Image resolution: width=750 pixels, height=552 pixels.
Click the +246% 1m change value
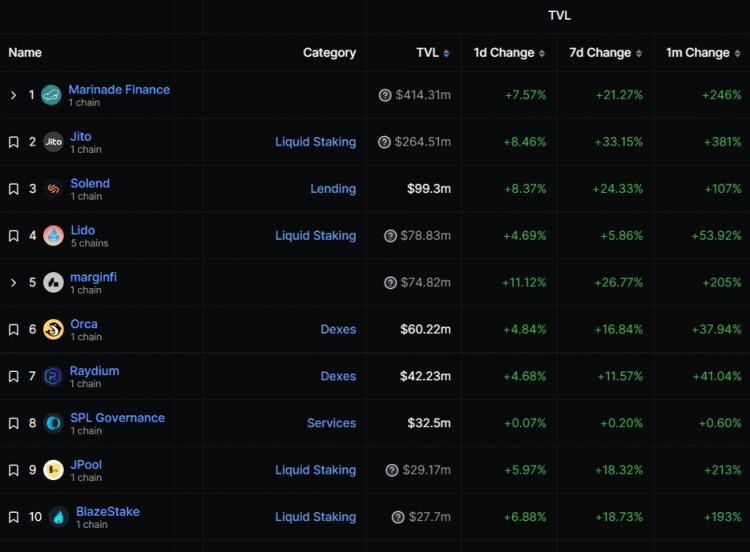point(721,95)
